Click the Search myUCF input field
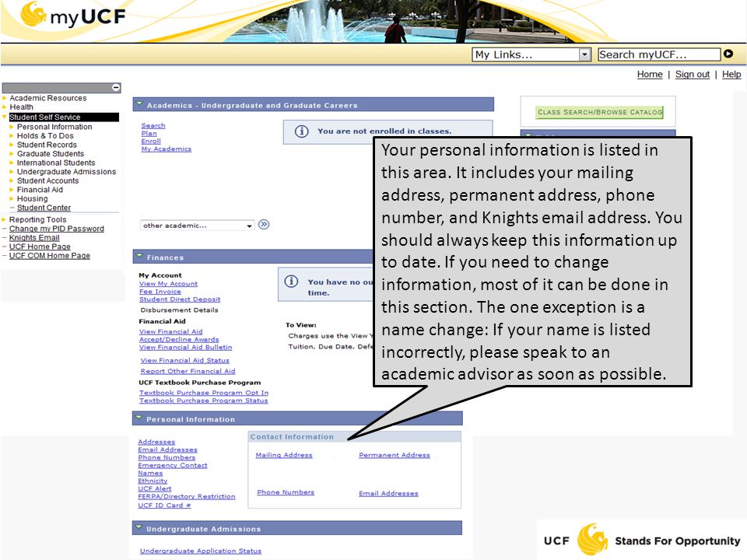This screenshot has height=560, width=747. (659, 54)
